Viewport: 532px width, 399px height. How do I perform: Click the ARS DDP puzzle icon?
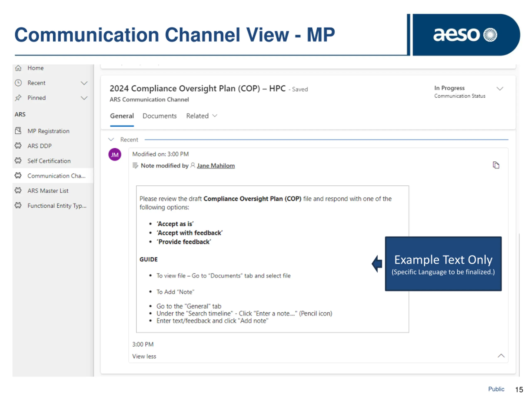(18, 146)
